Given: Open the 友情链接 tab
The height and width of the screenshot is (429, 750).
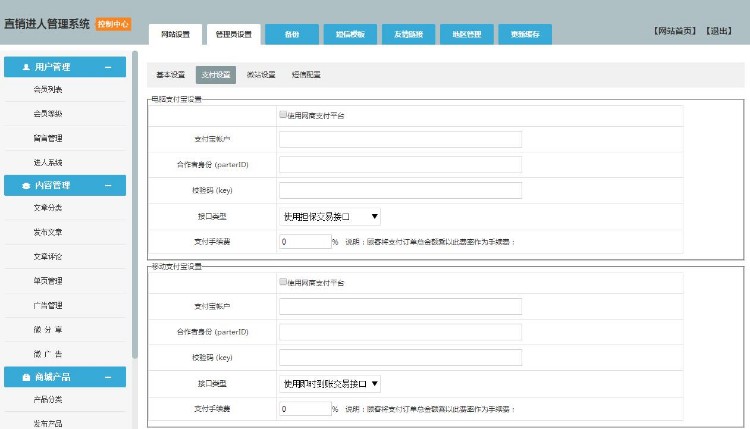Looking at the screenshot, I should pyautogui.click(x=408, y=34).
